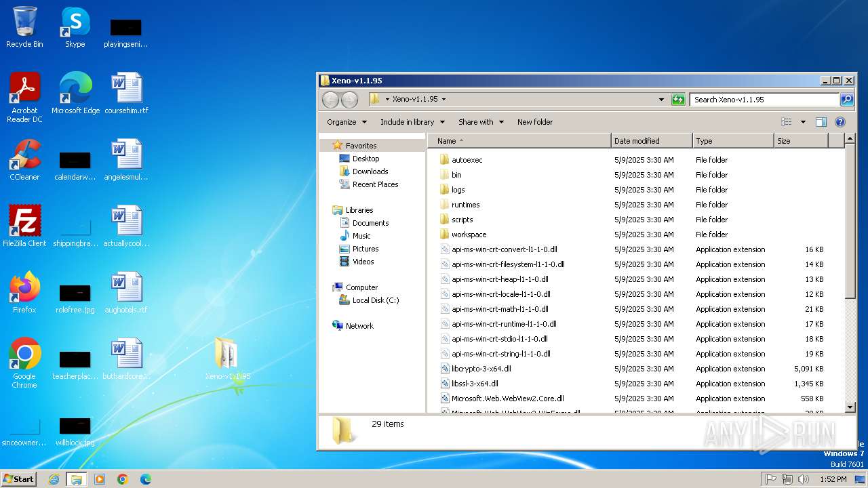Click New folder button
This screenshot has width=868, height=488.
coord(535,122)
